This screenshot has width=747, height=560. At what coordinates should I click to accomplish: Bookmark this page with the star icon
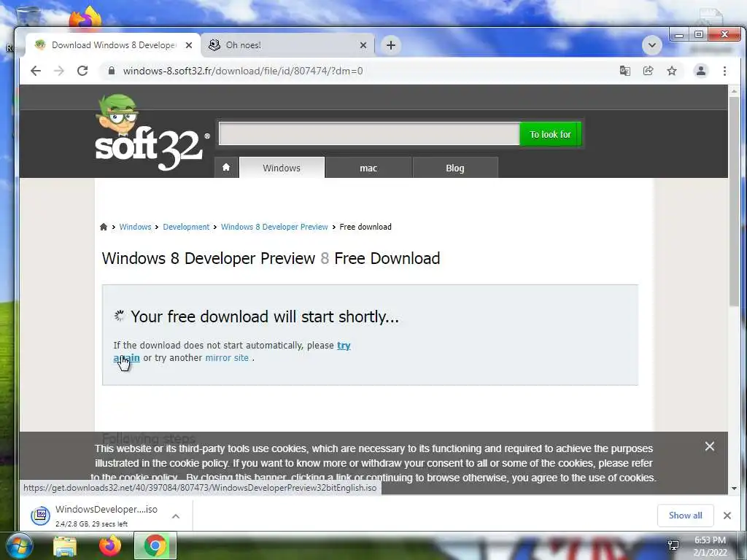point(672,71)
